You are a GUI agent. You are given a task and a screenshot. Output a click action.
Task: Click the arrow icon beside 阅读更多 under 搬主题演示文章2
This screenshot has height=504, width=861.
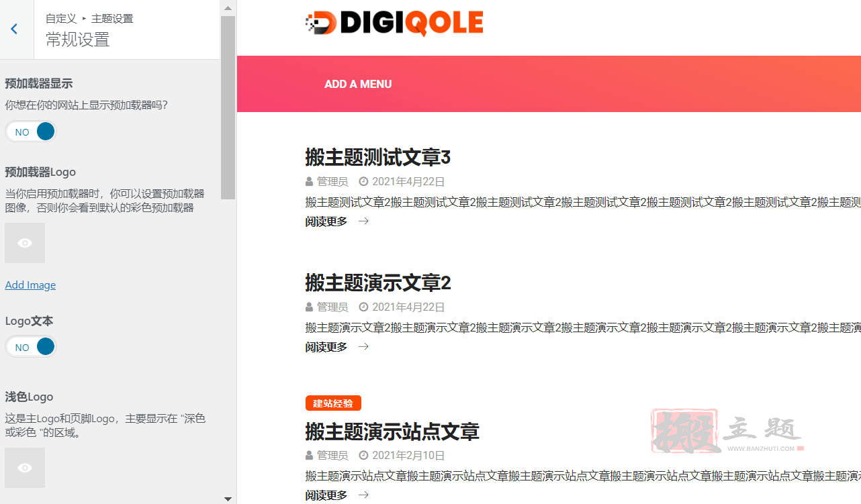pos(363,346)
